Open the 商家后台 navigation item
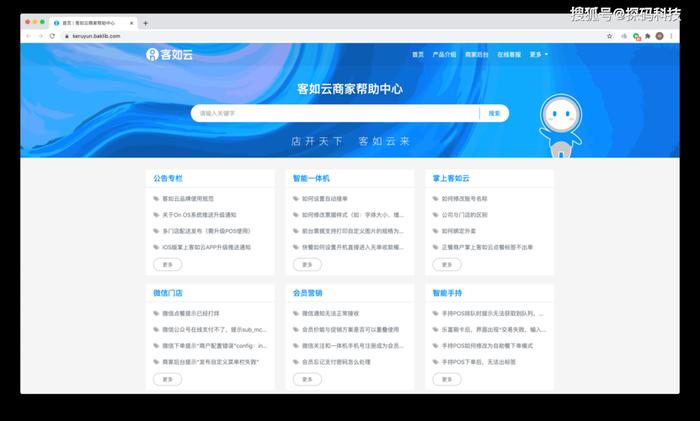This screenshot has height=421, width=700. (x=477, y=54)
